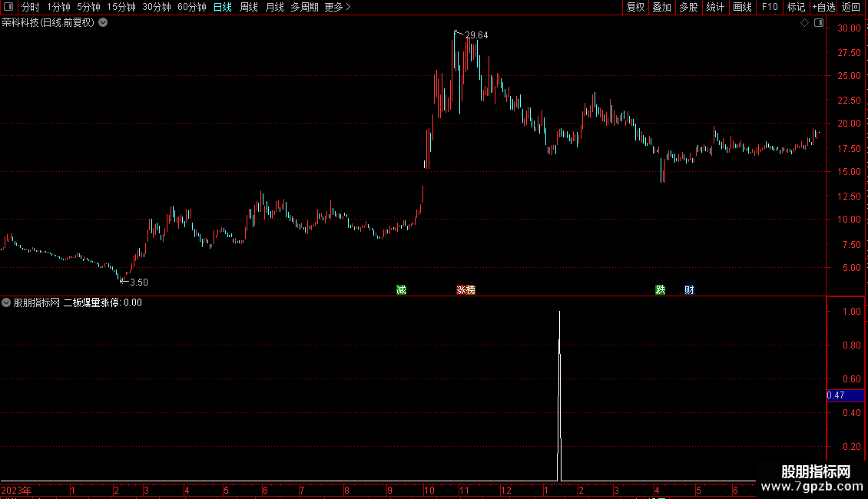
Task: Click the 返回 back button
Action: pyautogui.click(x=851, y=7)
